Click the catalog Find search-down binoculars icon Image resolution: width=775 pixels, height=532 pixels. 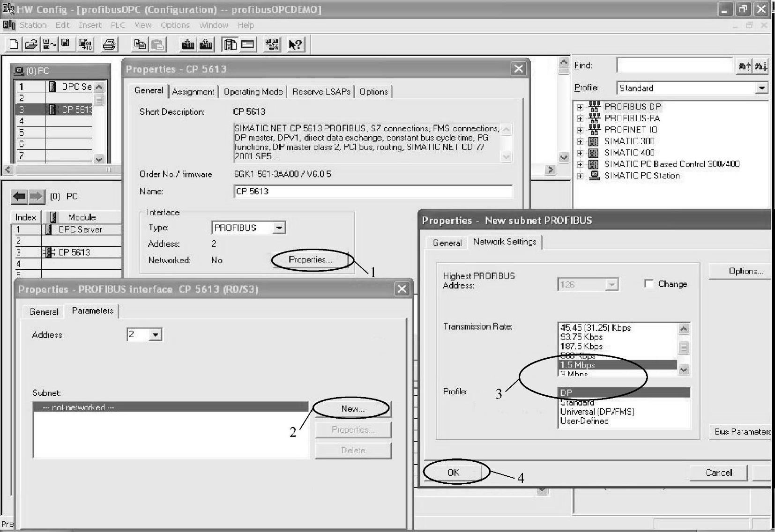point(760,66)
